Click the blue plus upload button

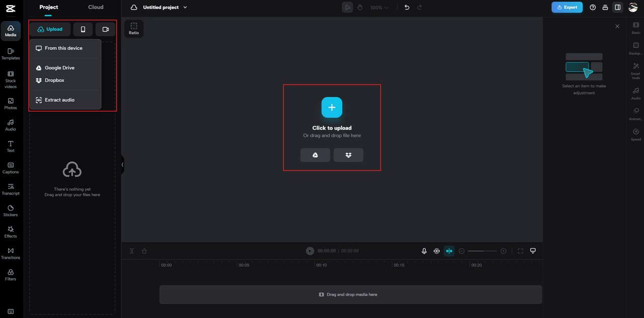(x=332, y=108)
